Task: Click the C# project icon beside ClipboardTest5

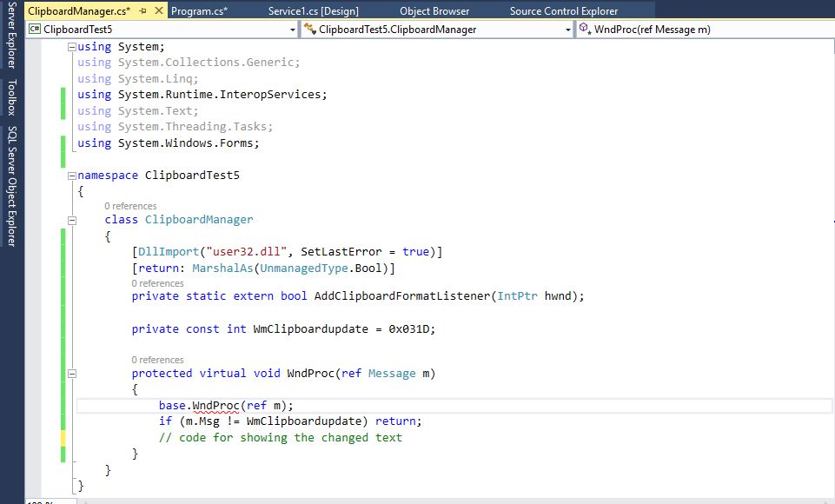Action: [x=35, y=30]
